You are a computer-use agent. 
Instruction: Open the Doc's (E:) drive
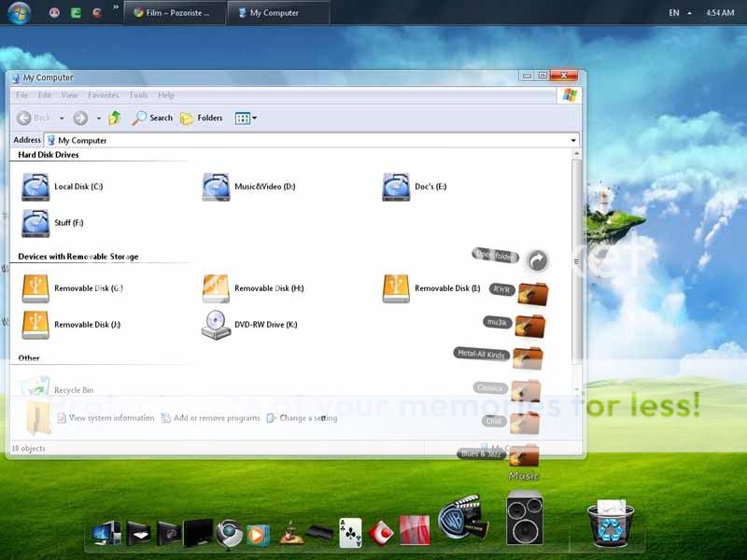coord(396,187)
